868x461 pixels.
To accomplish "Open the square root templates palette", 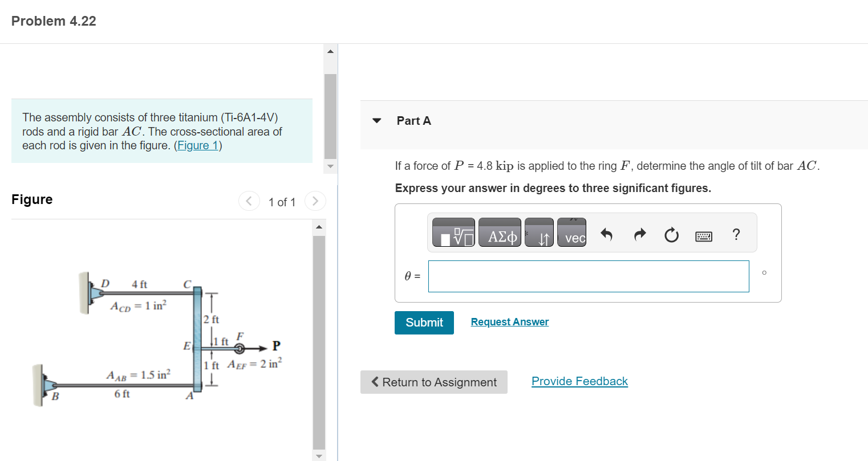I will [454, 232].
